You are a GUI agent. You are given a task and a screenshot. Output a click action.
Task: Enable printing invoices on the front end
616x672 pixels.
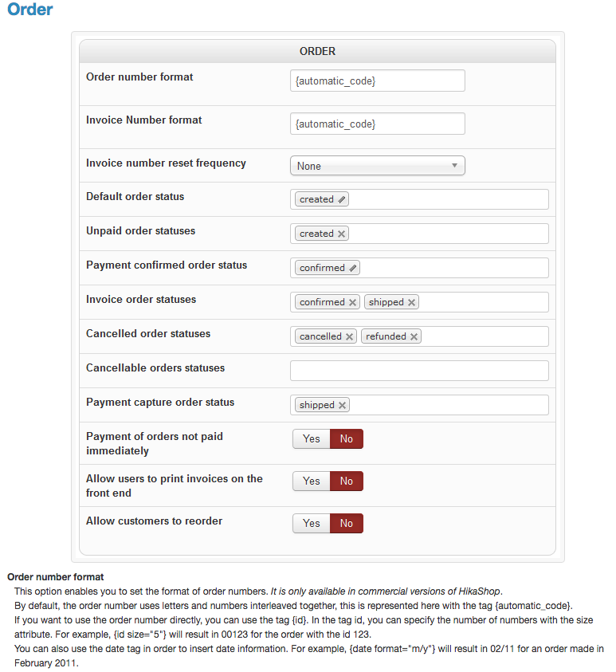[x=312, y=481]
